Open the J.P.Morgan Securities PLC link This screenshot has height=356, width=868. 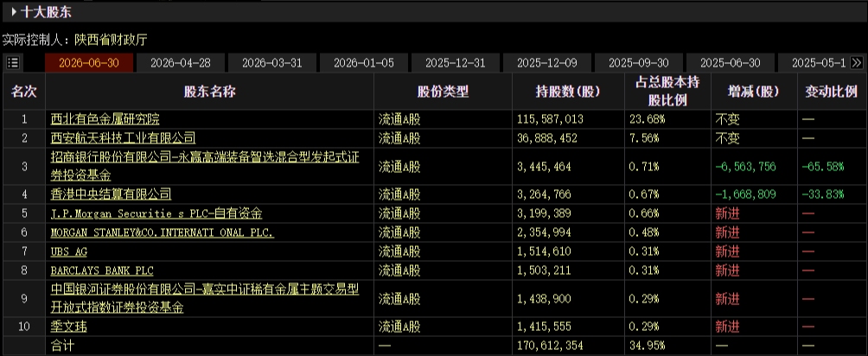tap(156, 213)
